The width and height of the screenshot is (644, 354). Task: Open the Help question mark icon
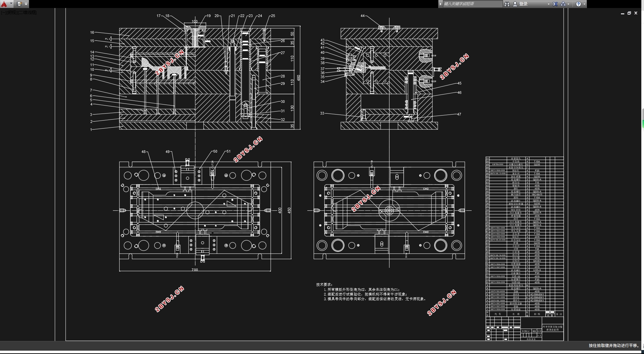tap(579, 4)
